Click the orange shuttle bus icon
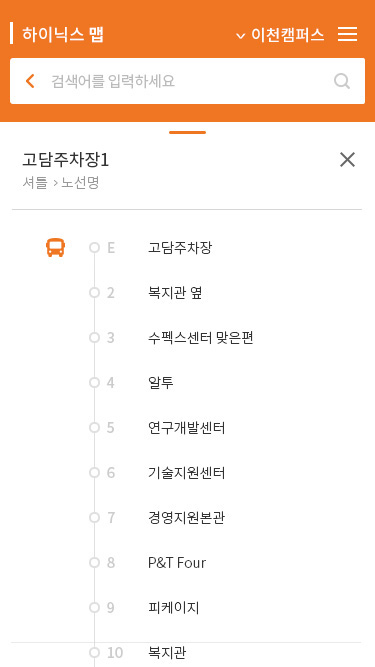 [56, 248]
